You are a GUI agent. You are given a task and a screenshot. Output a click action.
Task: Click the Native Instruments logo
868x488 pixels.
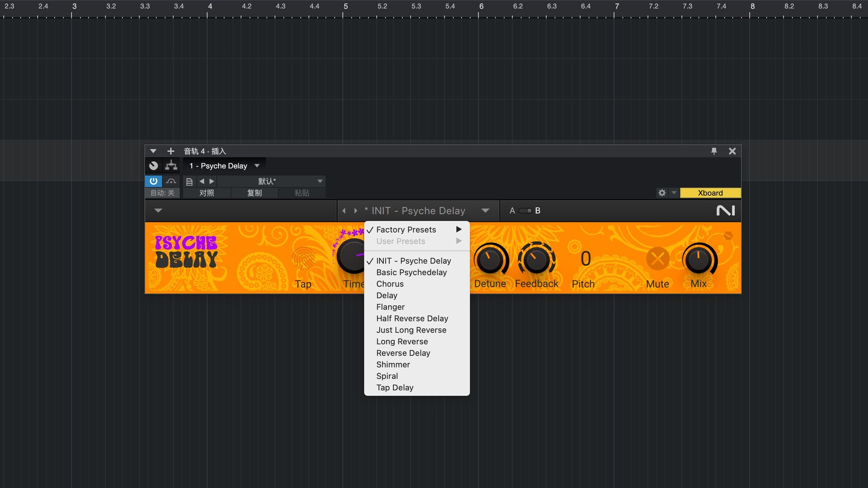[726, 211]
